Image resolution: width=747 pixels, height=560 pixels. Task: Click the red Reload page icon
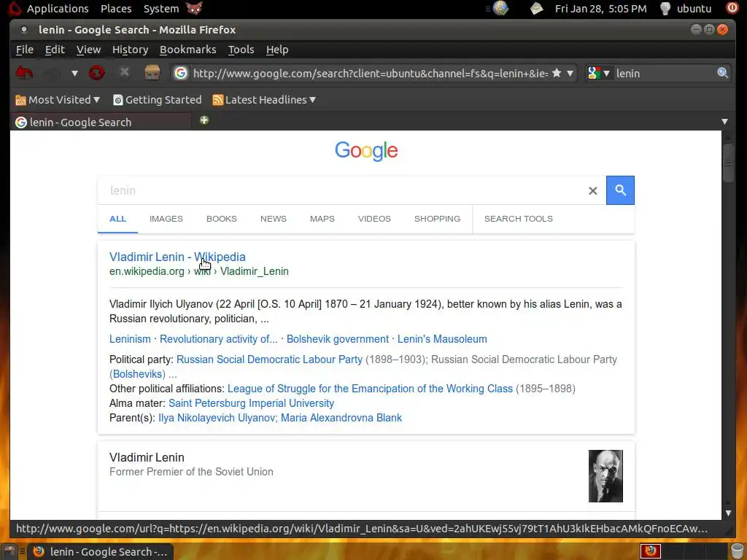pyautogui.click(x=97, y=73)
